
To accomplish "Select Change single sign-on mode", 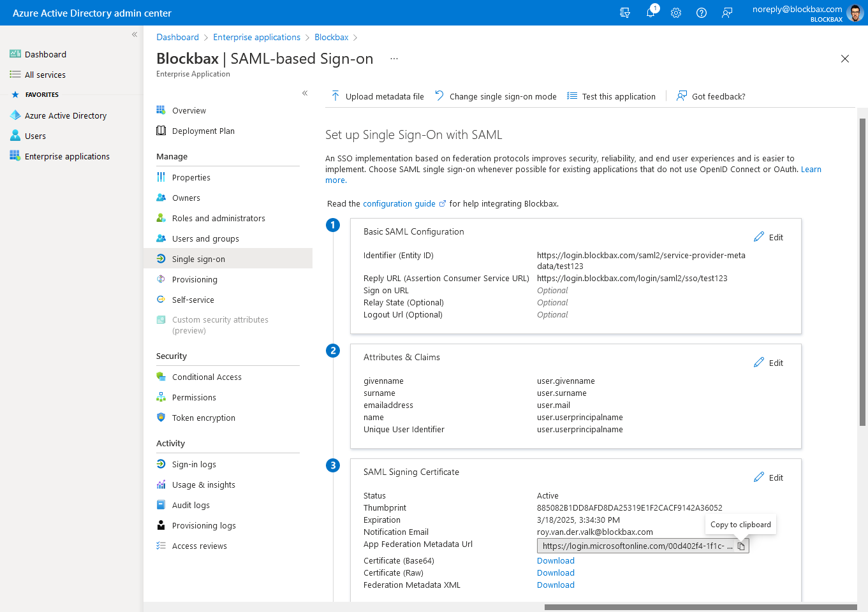I will pos(501,96).
